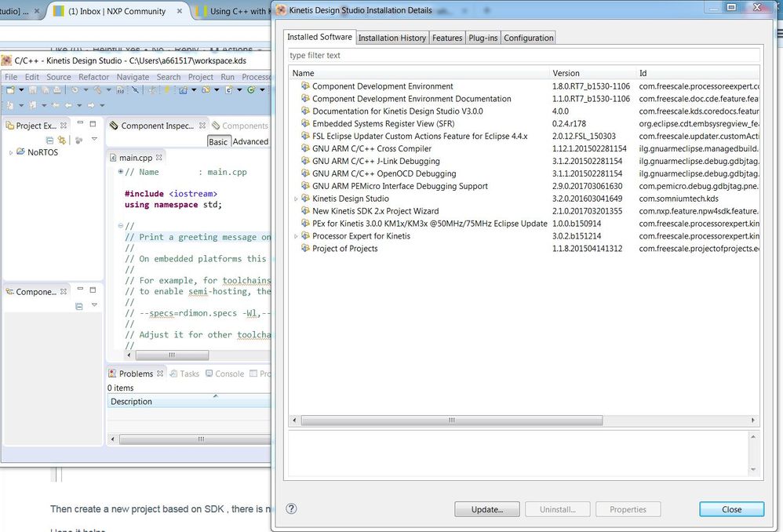Click the binary 010 file icon in toolbar
Screen dimensions: 783x532
[120, 90]
